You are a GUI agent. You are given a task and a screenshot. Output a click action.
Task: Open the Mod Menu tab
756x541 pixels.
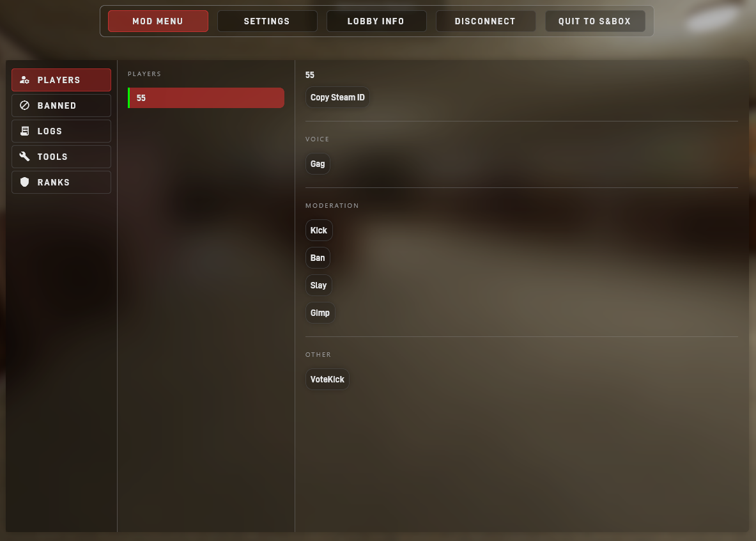tap(158, 21)
